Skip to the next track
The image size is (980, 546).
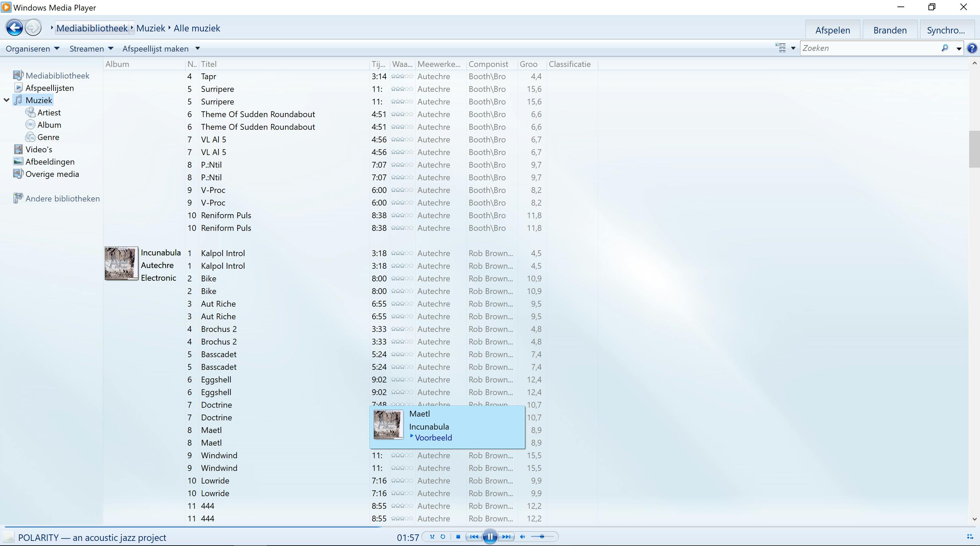506,536
